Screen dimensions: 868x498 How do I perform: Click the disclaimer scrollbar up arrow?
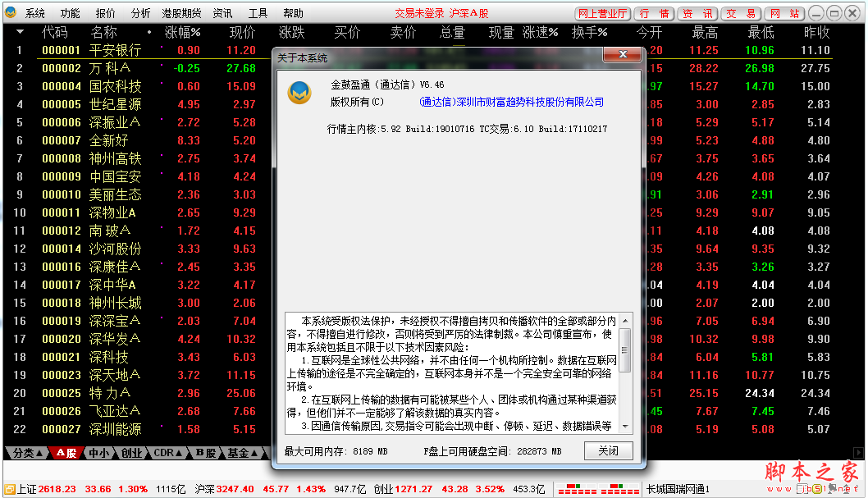click(x=625, y=321)
